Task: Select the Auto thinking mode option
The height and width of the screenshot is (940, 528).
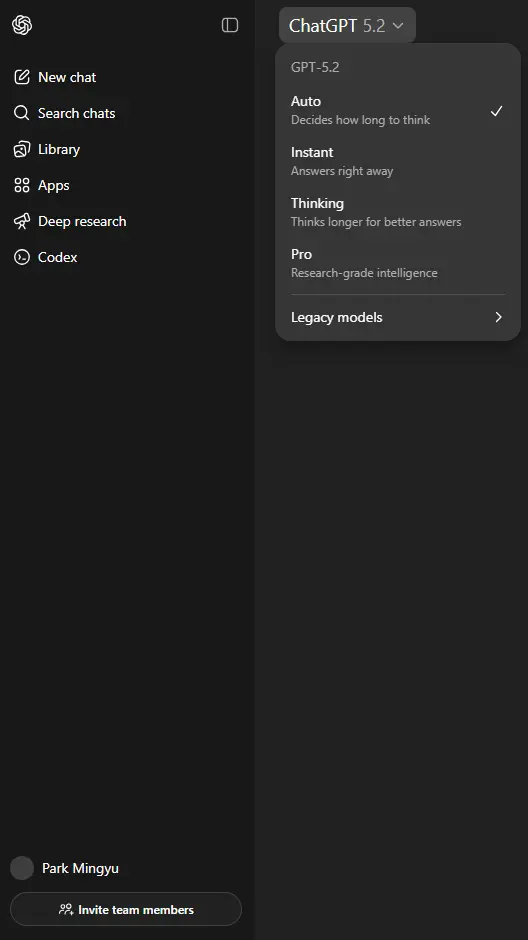Action: (x=397, y=110)
